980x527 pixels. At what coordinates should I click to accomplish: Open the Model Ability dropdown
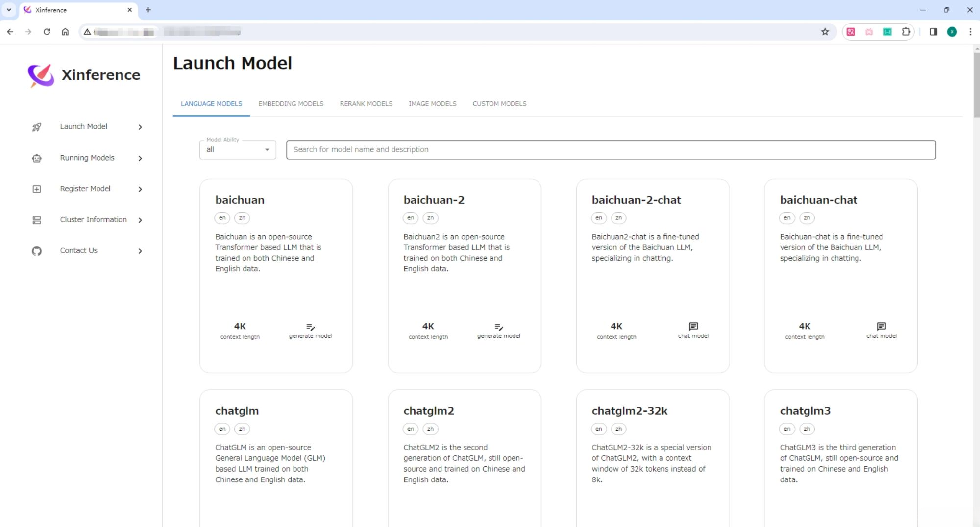point(238,150)
